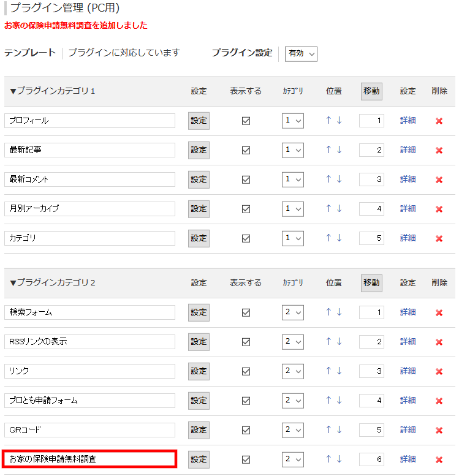The height and width of the screenshot is (476, 459).
Task: Open the category dropdown for プロフィール
Action: 293,121
